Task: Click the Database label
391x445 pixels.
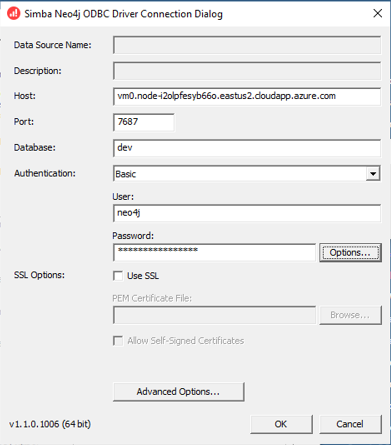Action: tap(35, 147)
